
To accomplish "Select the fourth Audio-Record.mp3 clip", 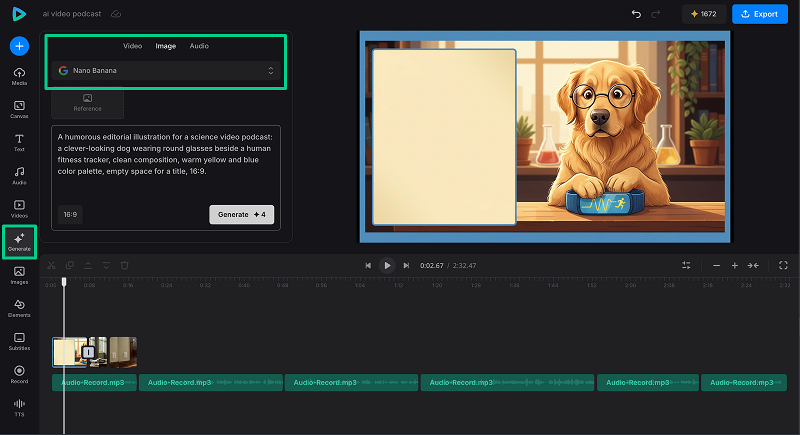I will click(x=508, y=382).
